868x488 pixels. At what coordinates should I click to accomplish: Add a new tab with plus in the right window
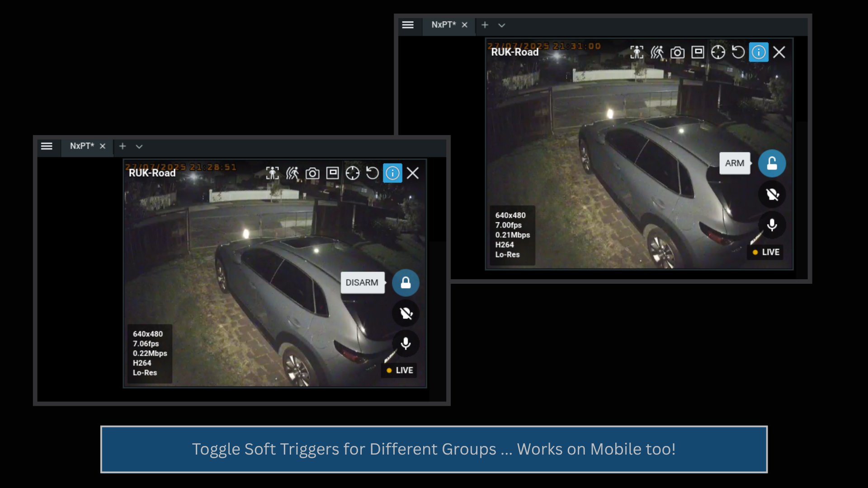tap(485, 25)
